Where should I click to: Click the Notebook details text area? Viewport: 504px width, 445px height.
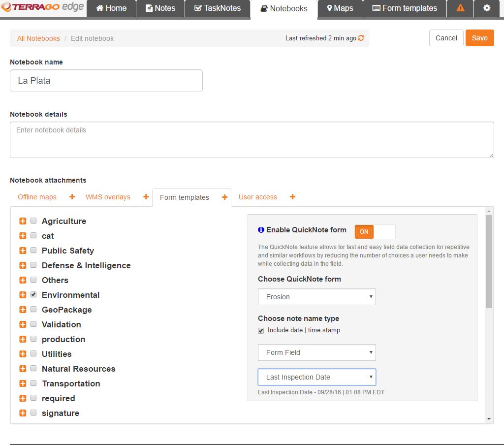click(x=252, y=140)
